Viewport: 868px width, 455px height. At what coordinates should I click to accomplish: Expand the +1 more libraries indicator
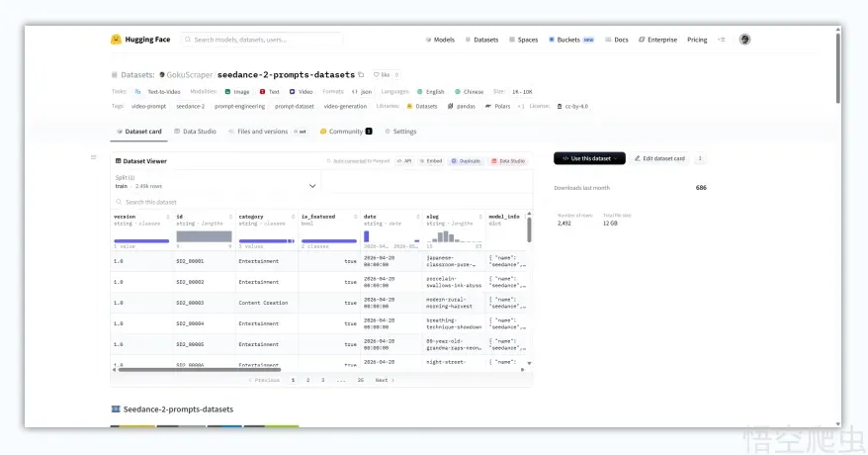[x=521, y=106]
